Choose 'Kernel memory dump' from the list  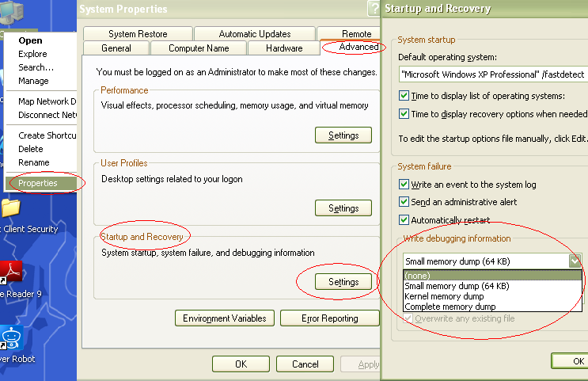click(x=492, y=296)
